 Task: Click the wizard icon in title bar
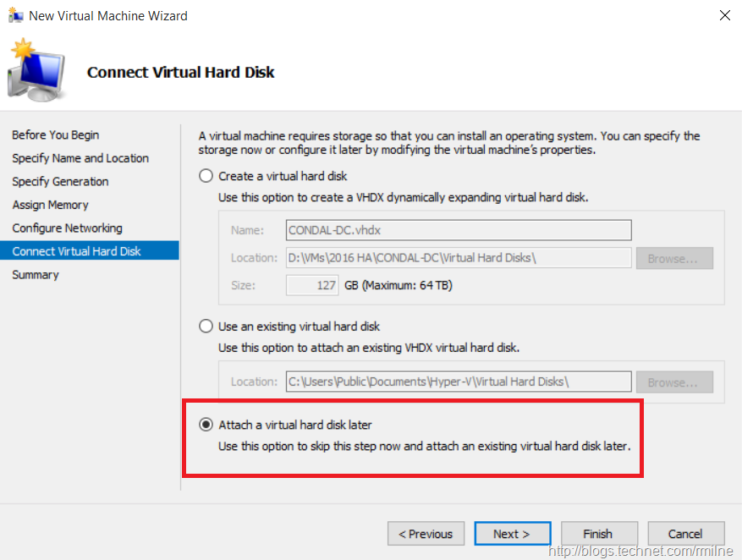click(16, 15)
